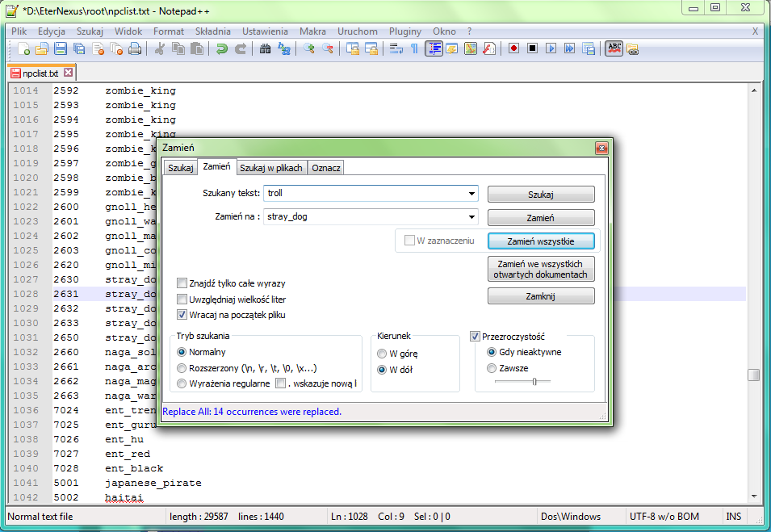
Task: Expand the Zamień na dropdown arrow
Action: tap(471, 217)
